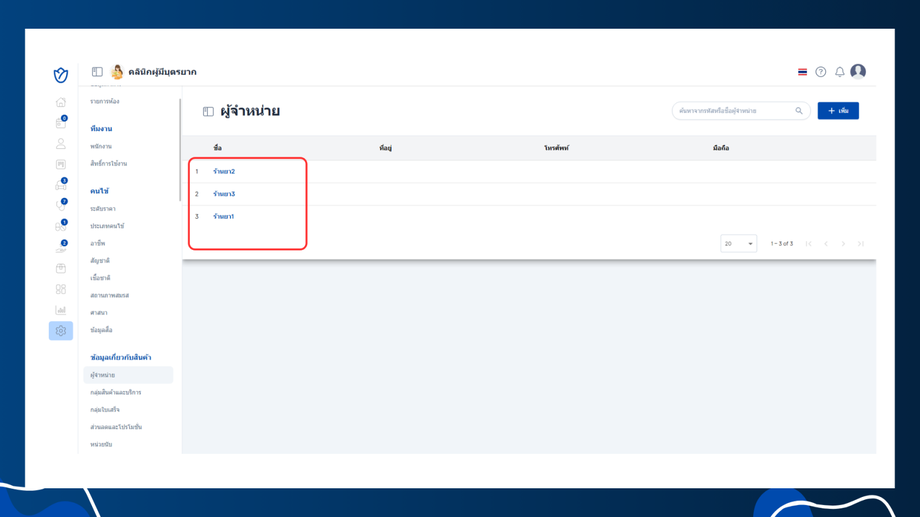The width and height of the screenshot is (920, 517).
Task: Open the user profile avatar
Action: 858,71
